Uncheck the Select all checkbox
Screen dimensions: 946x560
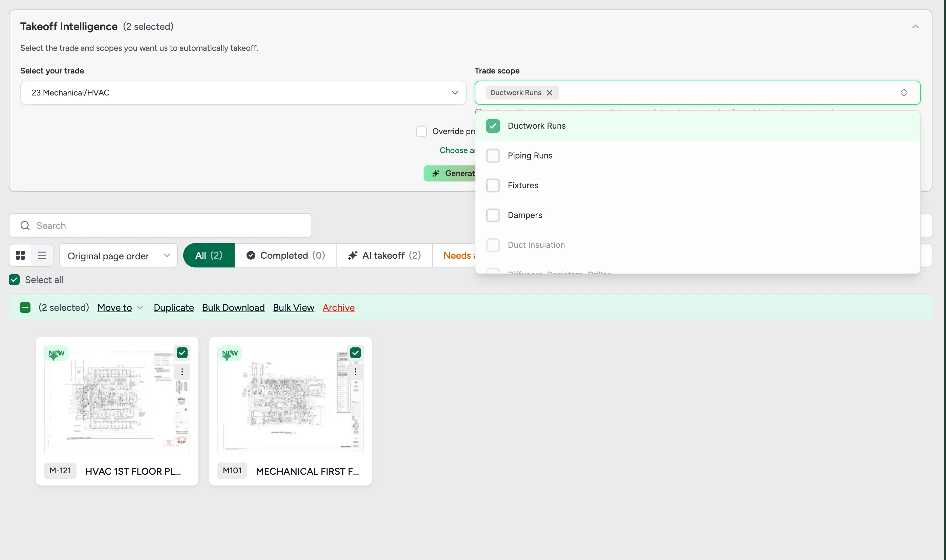(x=14, y=280)
